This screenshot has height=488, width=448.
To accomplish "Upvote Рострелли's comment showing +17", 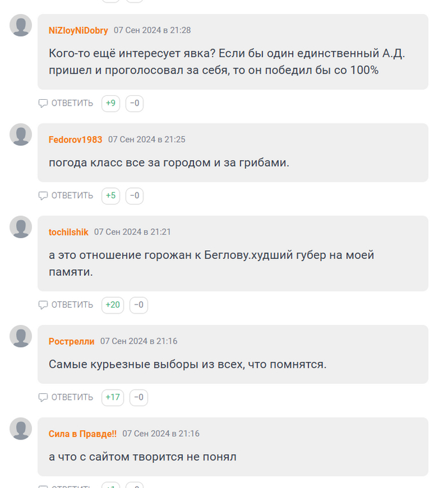I will [113, 397].
